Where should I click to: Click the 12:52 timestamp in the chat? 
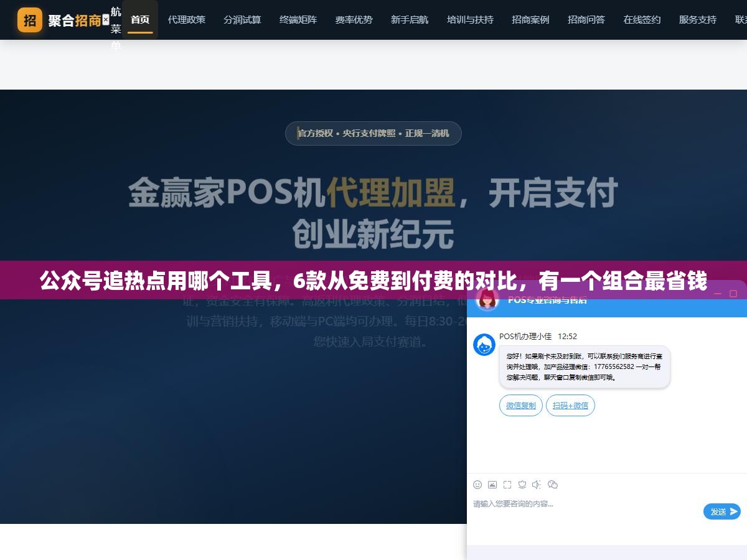point(567,336)
